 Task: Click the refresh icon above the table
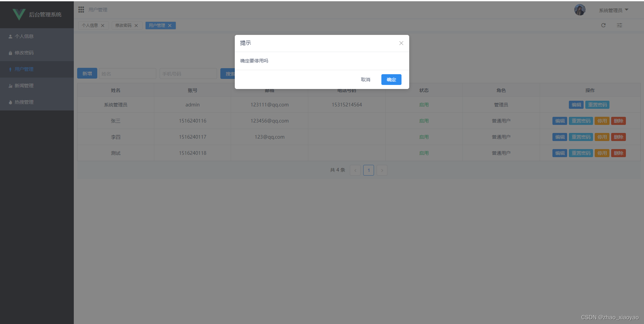603,25
